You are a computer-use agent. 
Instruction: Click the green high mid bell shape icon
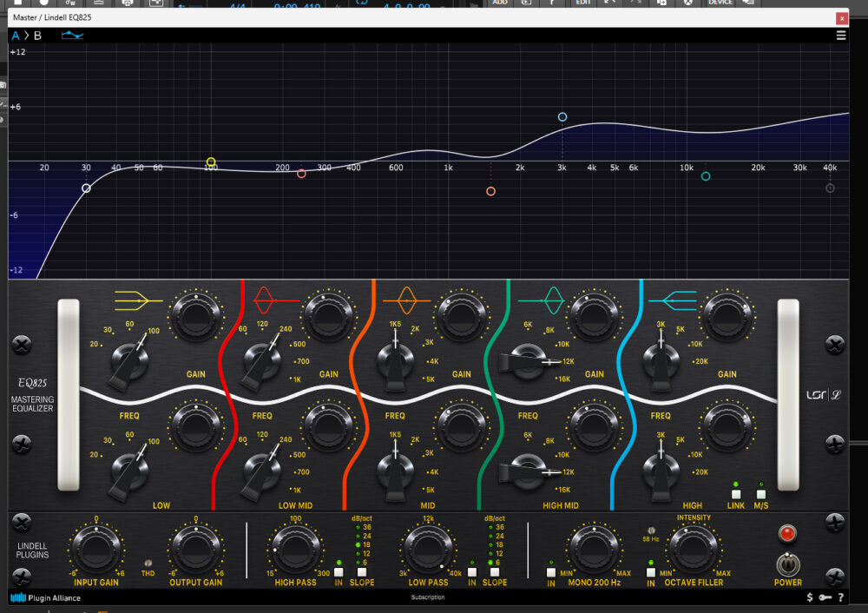pos(542,300)
